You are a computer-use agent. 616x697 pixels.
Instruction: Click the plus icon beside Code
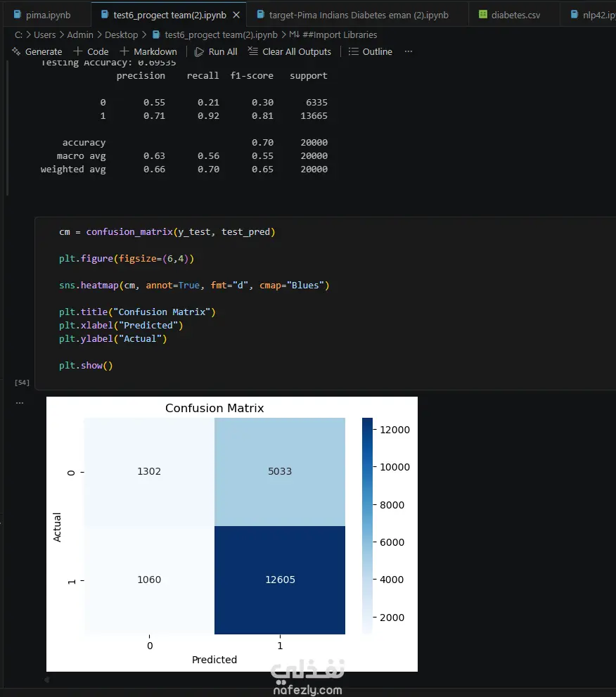(x=78, y=51)
